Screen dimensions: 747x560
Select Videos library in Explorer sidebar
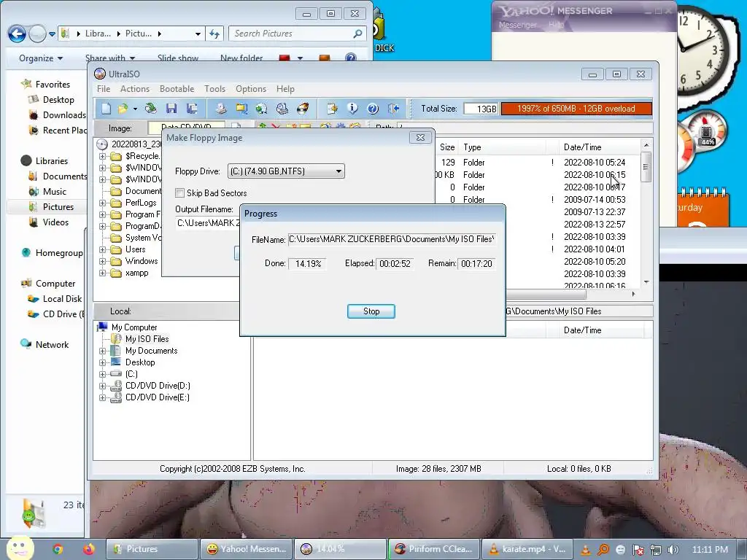(x=55, y=222)
